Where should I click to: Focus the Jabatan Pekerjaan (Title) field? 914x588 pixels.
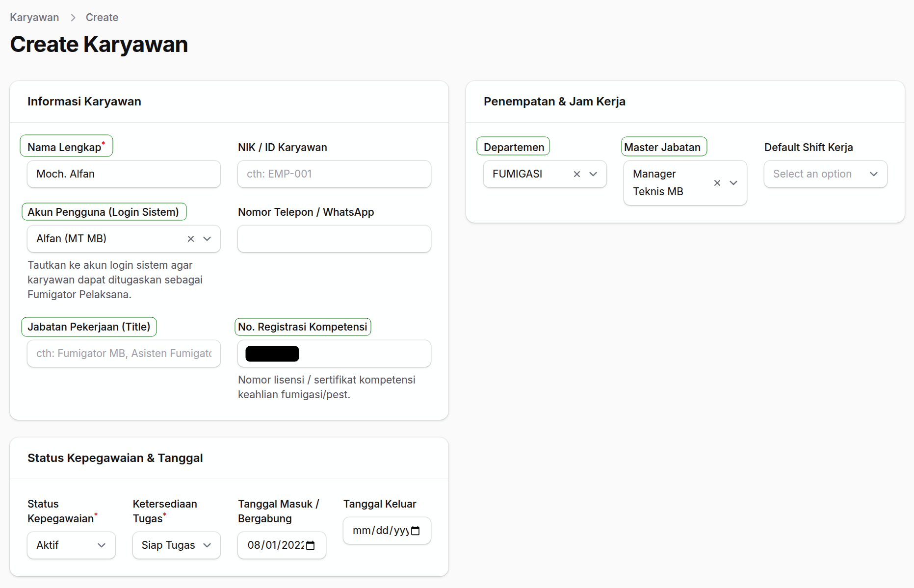pyautogui.click(x=124, y=354)
